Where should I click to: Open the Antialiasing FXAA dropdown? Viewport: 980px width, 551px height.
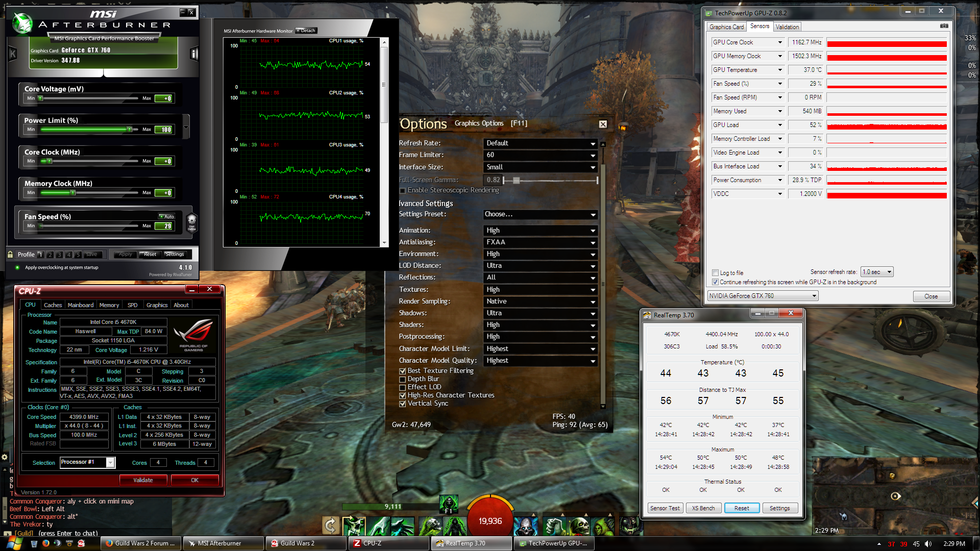coord(541,242)
